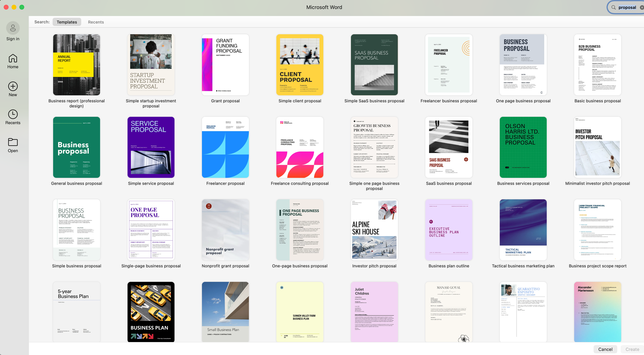This screenshot has height=355, width=644.
Task: Choose Freelancer business proposal template
Action: [x=449, y=65]
